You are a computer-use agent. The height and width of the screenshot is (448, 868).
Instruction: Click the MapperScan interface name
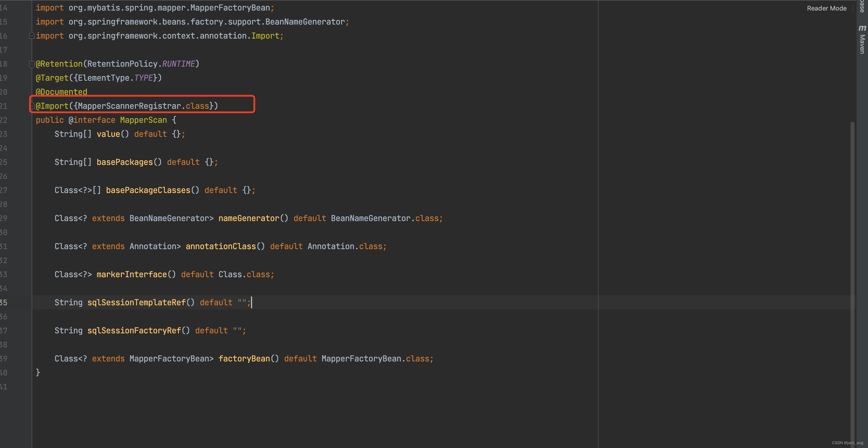143,120
